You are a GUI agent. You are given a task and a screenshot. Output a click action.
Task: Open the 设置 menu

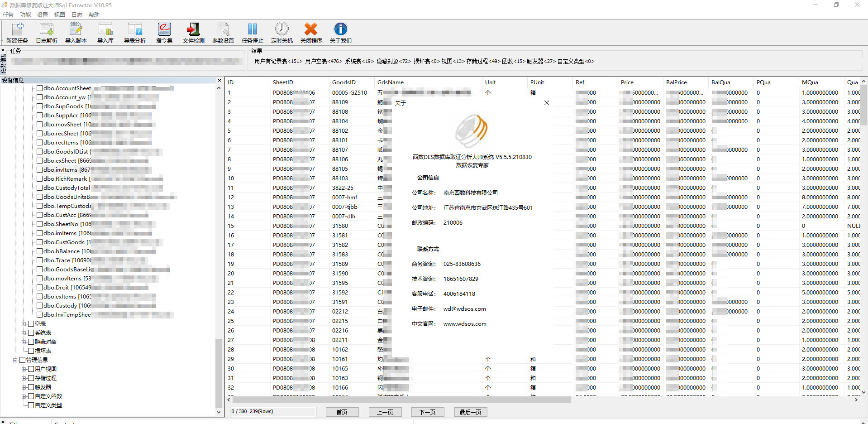coord(43,14)
